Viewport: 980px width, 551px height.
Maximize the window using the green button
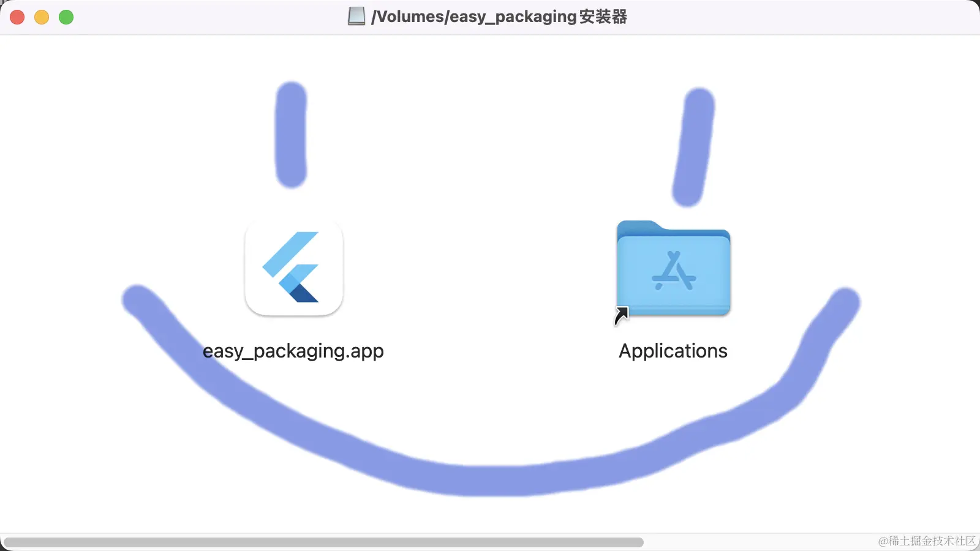pyautogui.click(x=66, y=17)
